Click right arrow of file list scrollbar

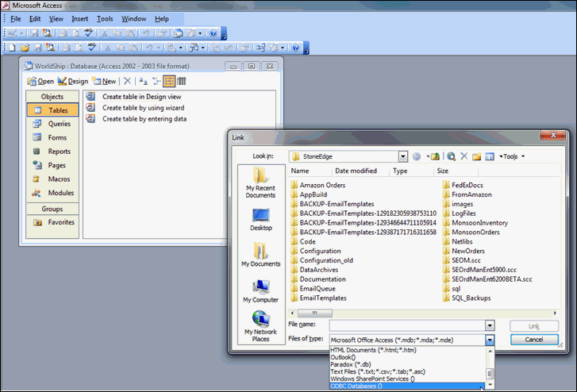coord(556,313)
